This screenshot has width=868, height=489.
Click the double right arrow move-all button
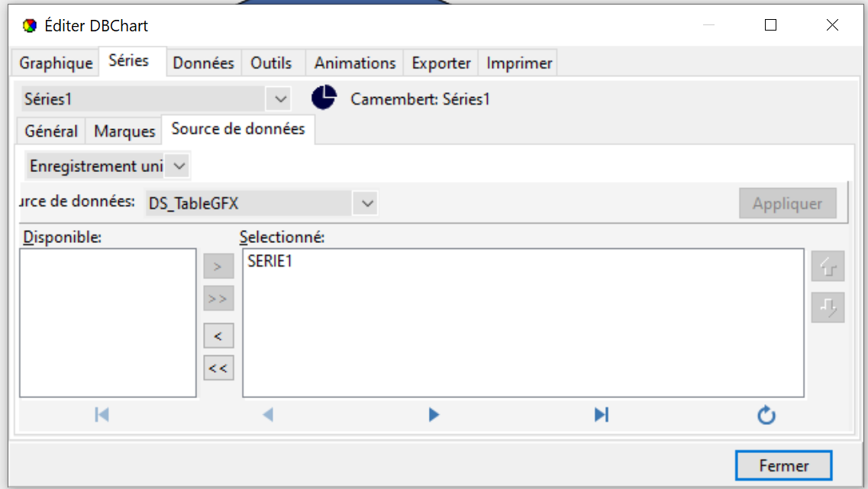(218, 299)
